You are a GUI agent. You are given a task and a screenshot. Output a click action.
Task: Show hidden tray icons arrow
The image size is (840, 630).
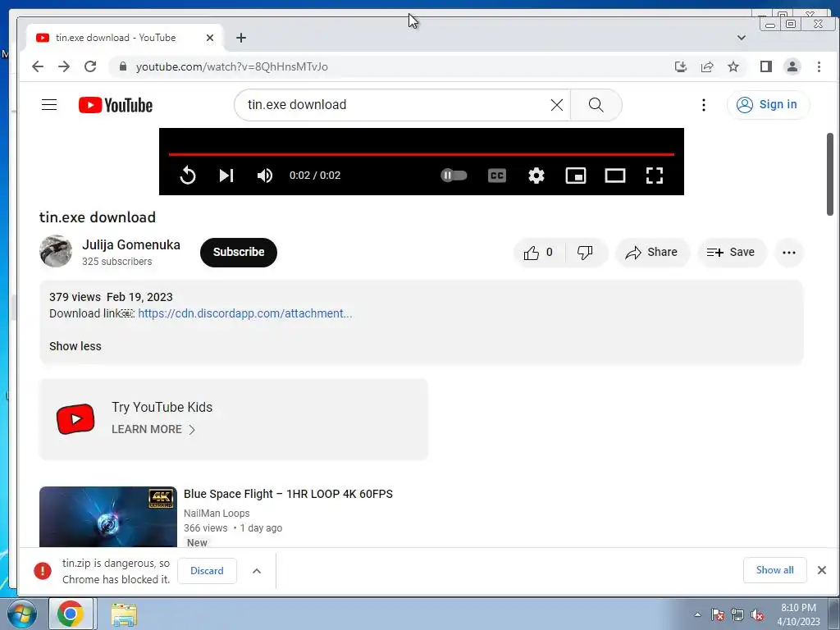[697, 614]
